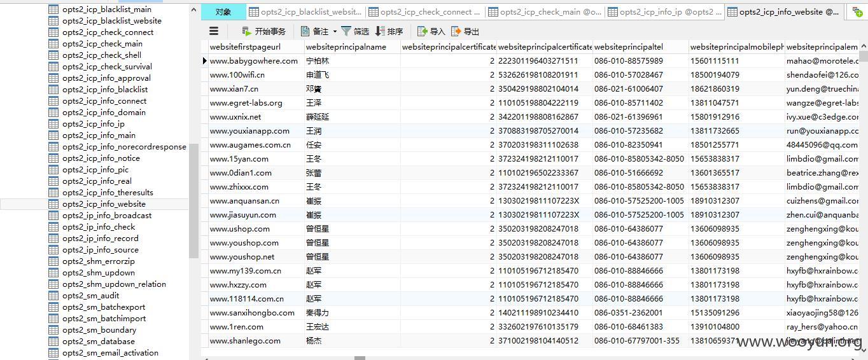The image size is (868, 360).
Task: Switch to opts2_icp_check_main tab
Action: [545, 11]
